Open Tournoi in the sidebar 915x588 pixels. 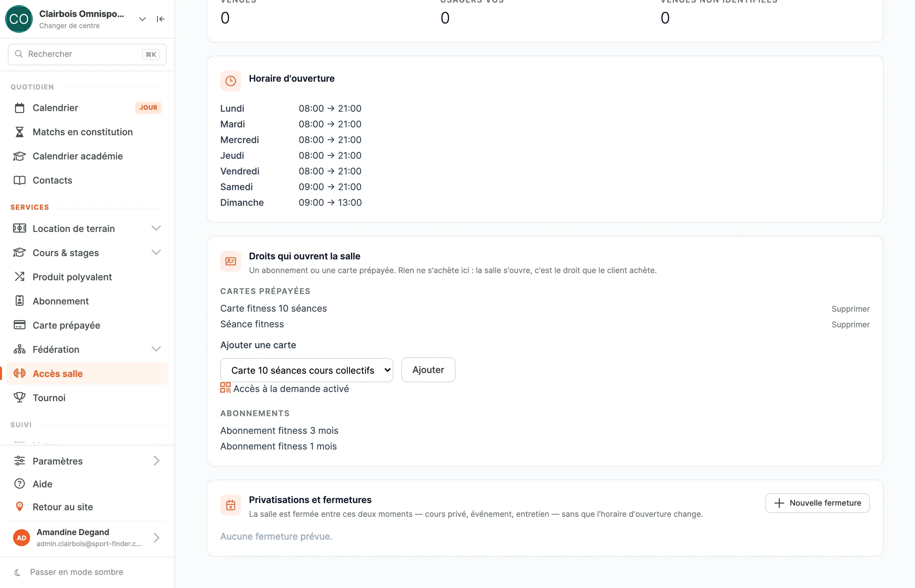coord(87,398)
